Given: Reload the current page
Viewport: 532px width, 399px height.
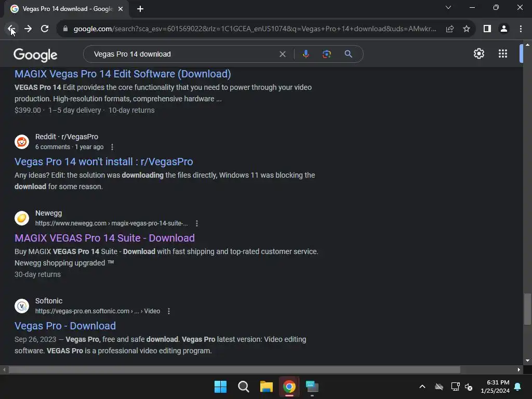Looking at the screenshot, I should tap(45, 29).
